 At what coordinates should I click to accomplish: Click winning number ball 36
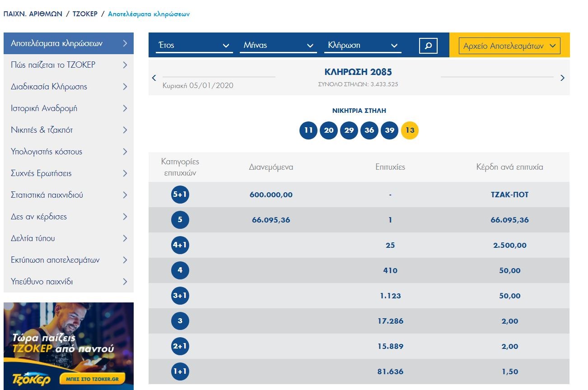pos(369,130)
